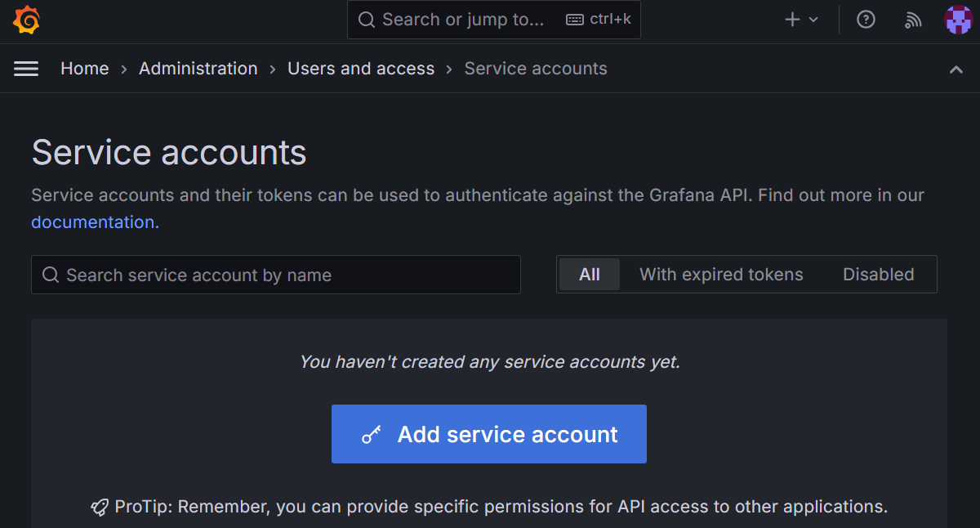Click Add service account button

(x=488, y=434)
